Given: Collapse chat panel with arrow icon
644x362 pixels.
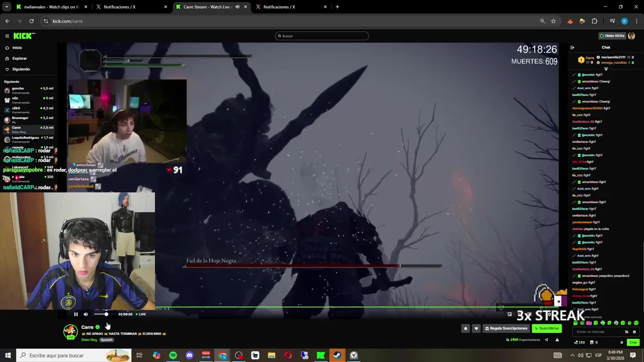Looking at the screenshot, I should tap(572, 48).
